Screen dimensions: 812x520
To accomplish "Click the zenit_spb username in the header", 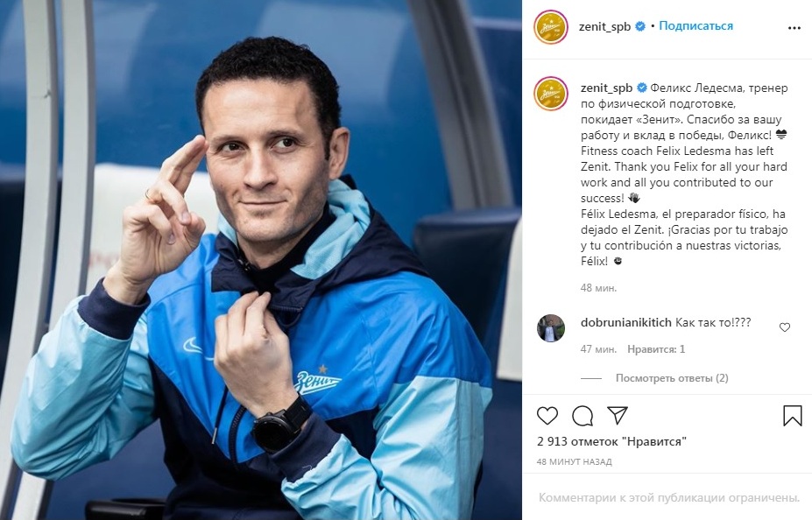I will 605,27.
